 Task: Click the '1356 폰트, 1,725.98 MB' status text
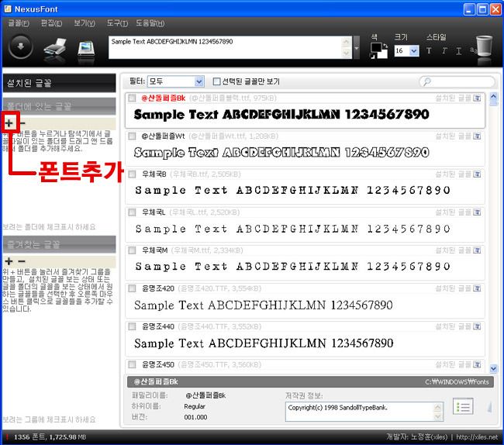tap(50, 437)
